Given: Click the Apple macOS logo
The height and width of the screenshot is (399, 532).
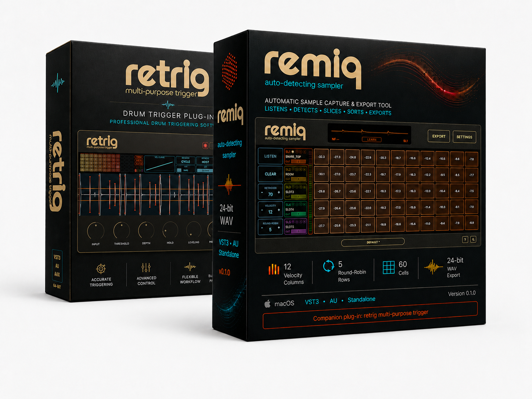Looking at the screenshot, I should 267,303.
